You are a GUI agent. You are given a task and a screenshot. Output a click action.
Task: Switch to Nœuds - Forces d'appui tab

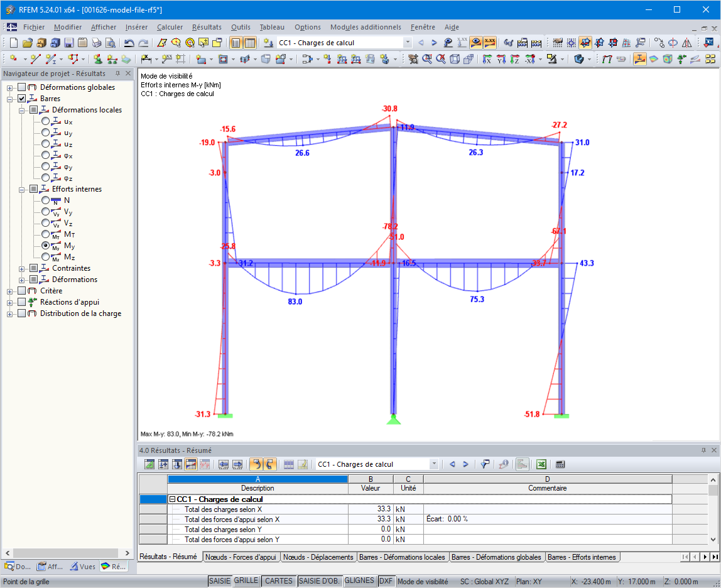pyautogui.click(x=241, y=557)
